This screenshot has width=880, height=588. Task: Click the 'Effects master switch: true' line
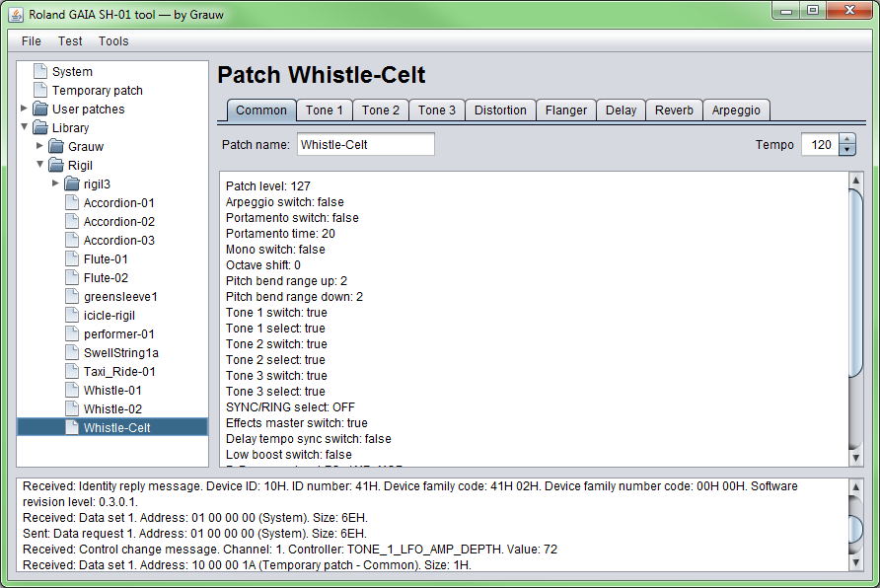tap(296, 422)
